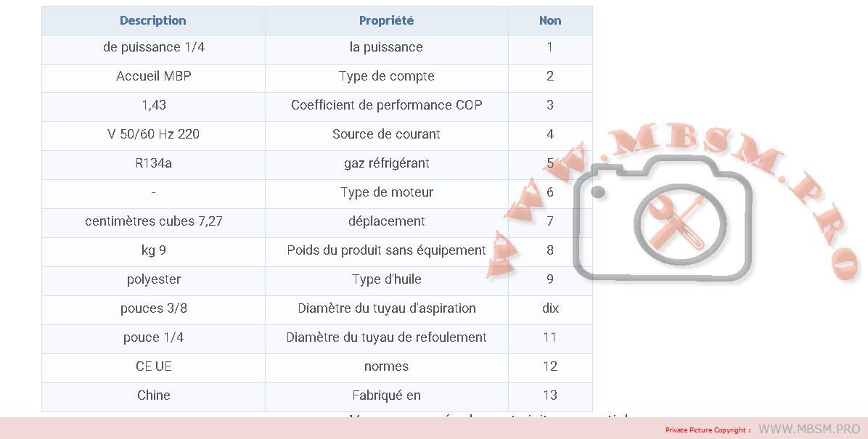Click the V 50/60 Hz 220 cell
Screen dimensions: 868x439
[x=153, y=134]
